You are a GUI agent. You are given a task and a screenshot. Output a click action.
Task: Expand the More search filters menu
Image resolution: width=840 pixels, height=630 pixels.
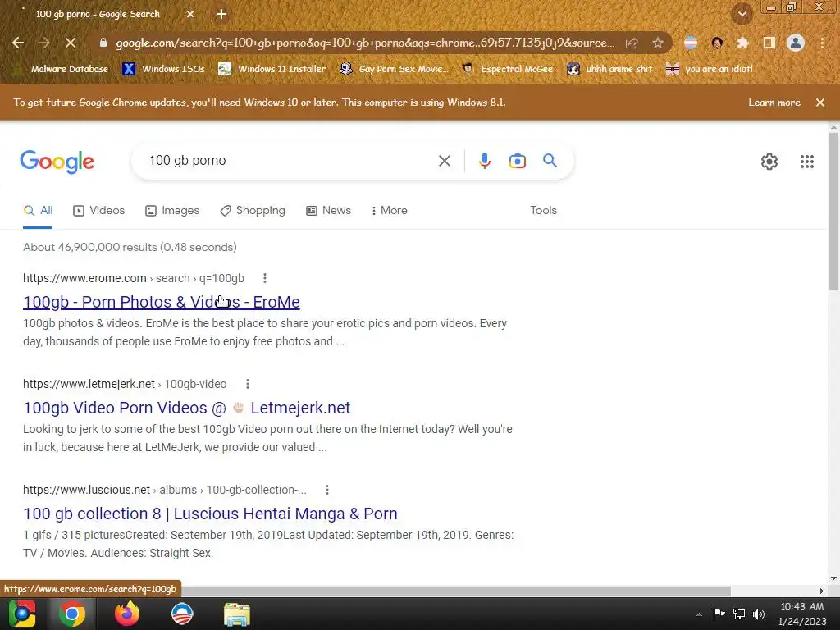coord(390,211)
